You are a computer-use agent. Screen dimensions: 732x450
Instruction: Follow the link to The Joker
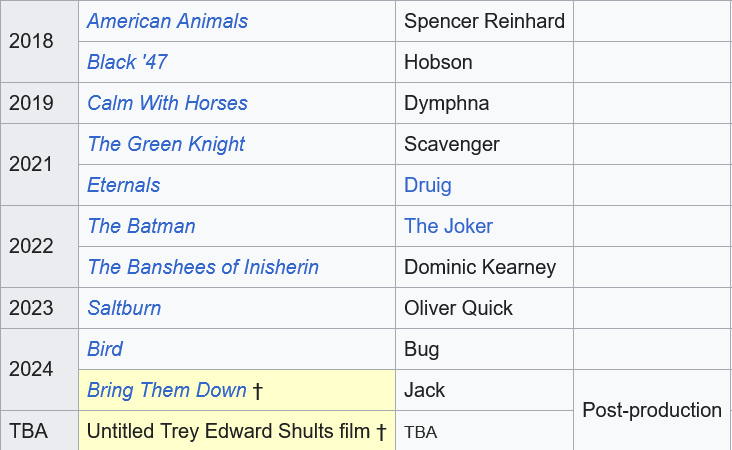448,226
